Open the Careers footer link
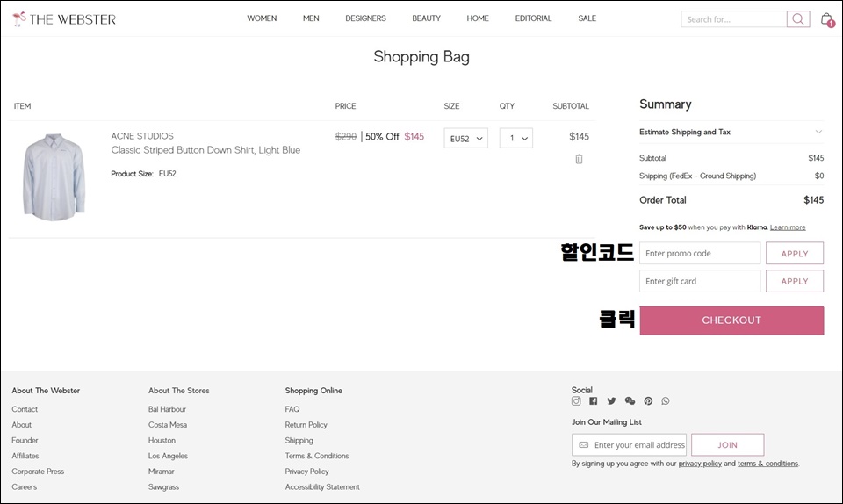The image size is (843, 504). point(25,486)
